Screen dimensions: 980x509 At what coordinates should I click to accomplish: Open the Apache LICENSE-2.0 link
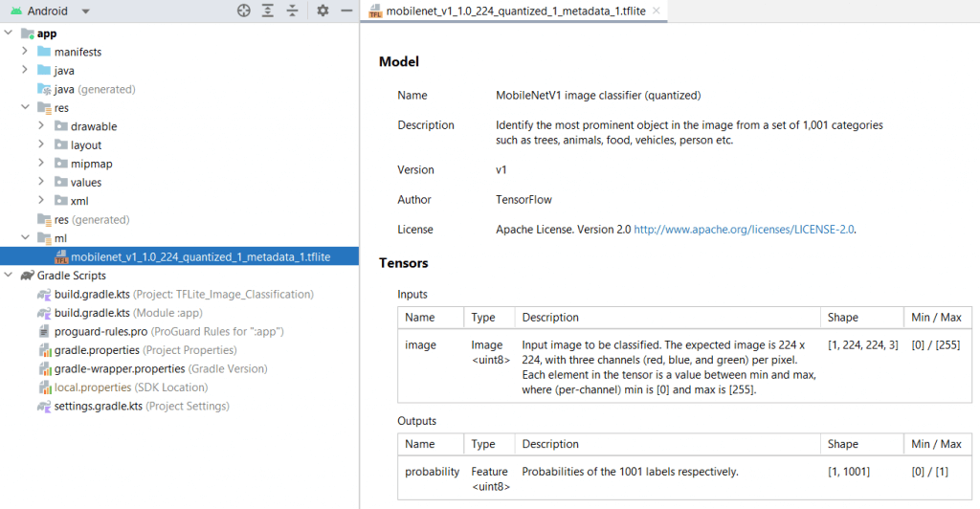[744, 230]
